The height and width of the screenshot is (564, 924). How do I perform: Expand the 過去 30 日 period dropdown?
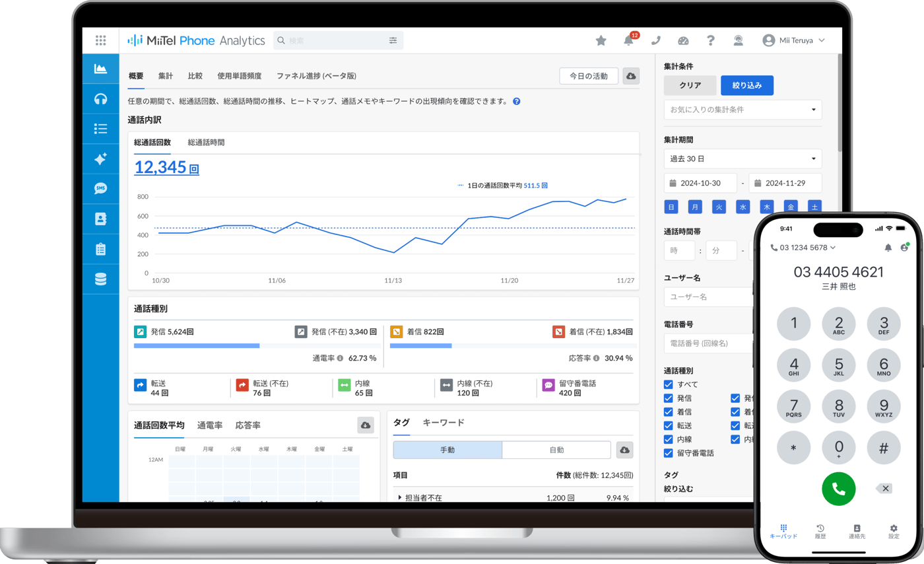(742, 159)
